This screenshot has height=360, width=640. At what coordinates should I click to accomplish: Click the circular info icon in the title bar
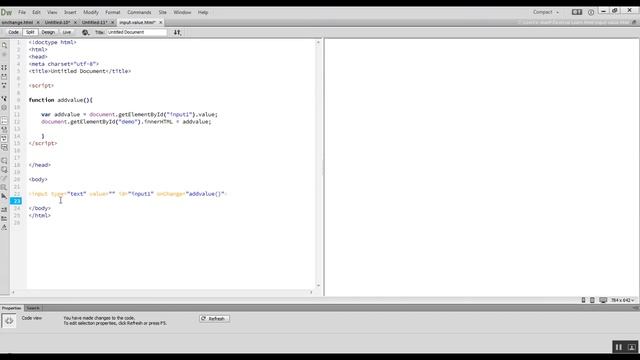click(591, 12)
